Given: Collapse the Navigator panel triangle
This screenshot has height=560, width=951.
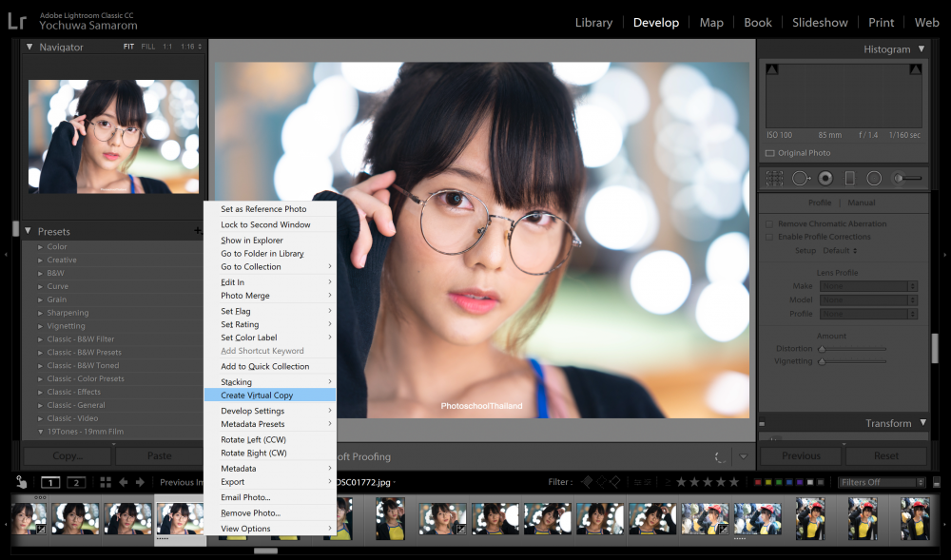Looking at the screenshot, I should tap(29, 47).
